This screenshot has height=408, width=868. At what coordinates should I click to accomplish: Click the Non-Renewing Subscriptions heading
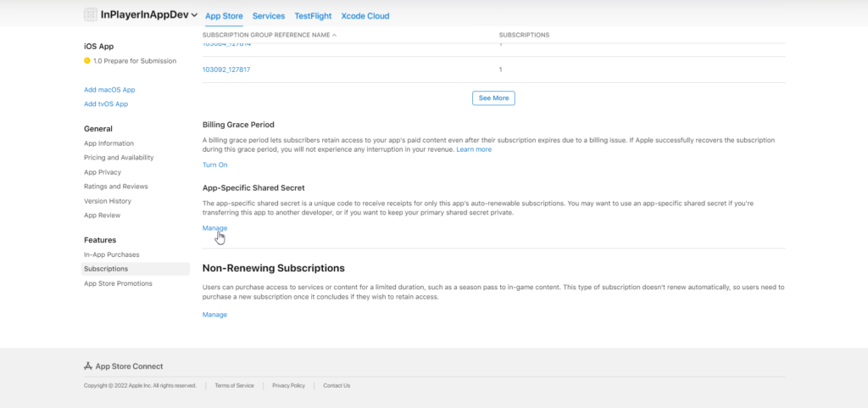pyautogui.click(x=274, y=269)
